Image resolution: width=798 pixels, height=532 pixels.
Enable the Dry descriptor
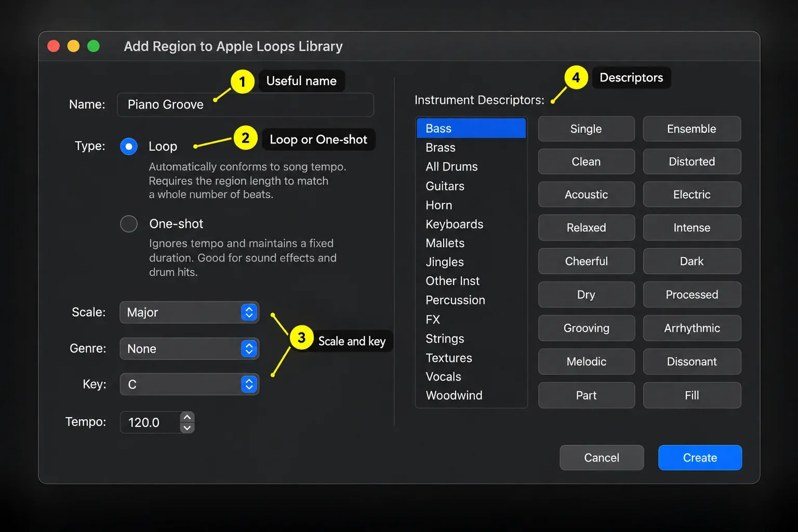[x=586, y=295]
